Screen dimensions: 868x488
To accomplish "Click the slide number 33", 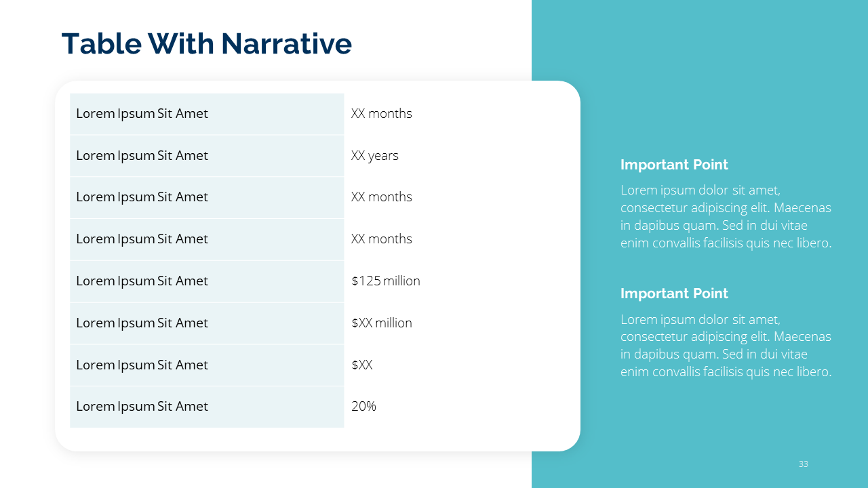I will click(804, 464).
